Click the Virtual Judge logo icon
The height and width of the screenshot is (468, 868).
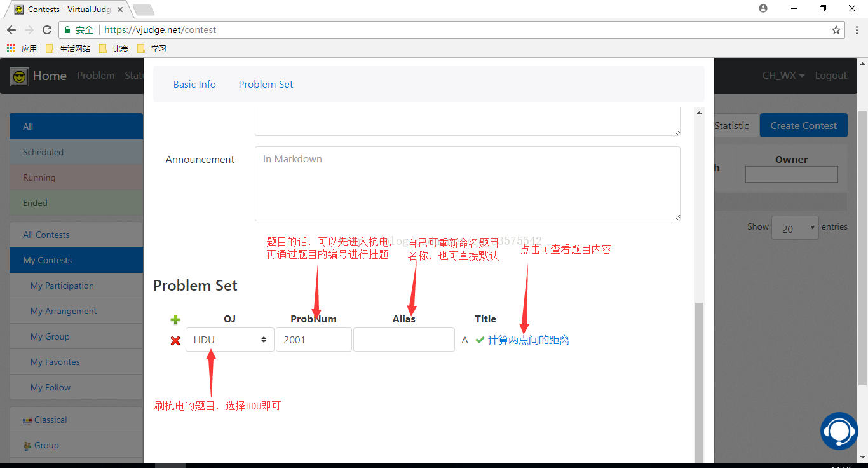20,76
